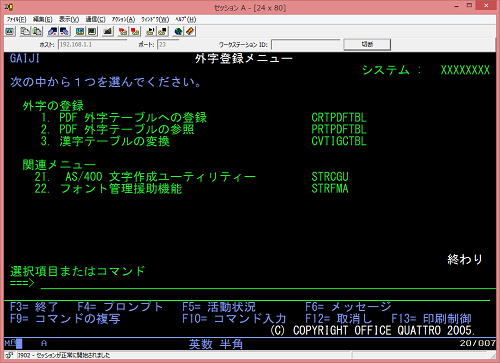Click the 切断 disconnect button
Viewport: 500px width, 363px height.
tap(367, 44)
